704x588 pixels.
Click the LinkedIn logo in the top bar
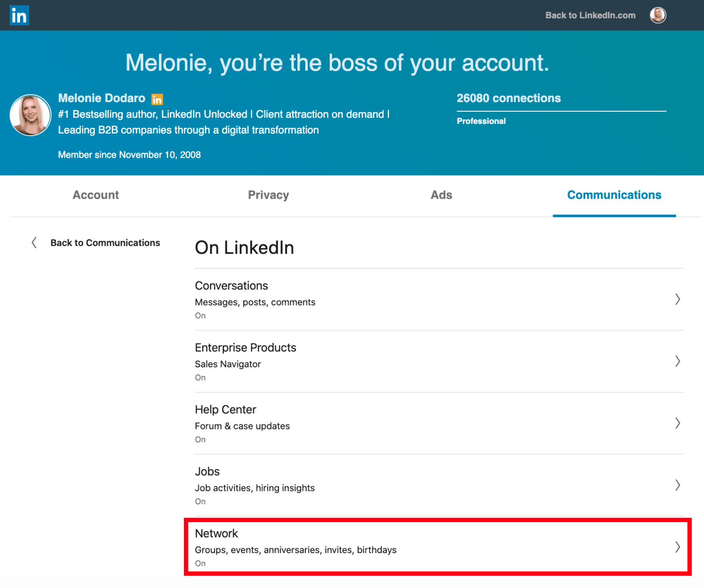19,15
